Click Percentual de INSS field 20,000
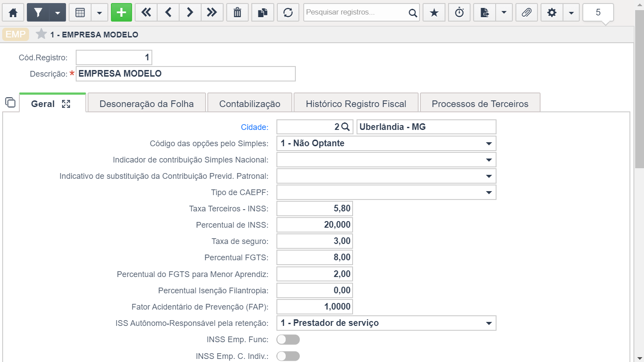Viewport: 644px width, 362px height. pyautogui.click(x=315, y=225)
